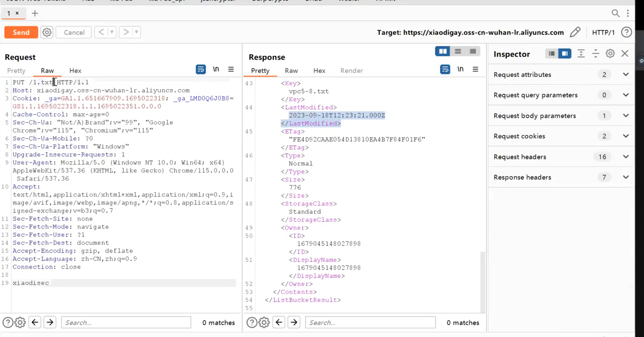
Task: Open Request panel hamburger options menu
Action: (x=231, y=70)
